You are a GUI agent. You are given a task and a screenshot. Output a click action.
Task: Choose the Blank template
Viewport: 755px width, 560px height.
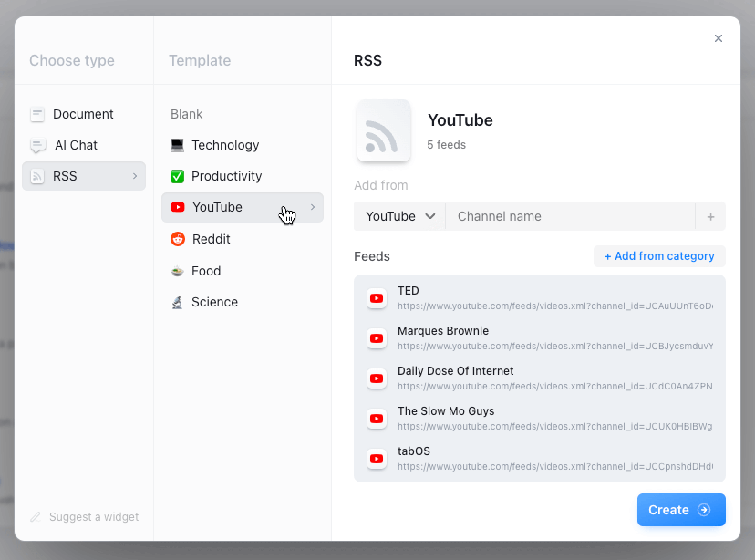[186, 114]
